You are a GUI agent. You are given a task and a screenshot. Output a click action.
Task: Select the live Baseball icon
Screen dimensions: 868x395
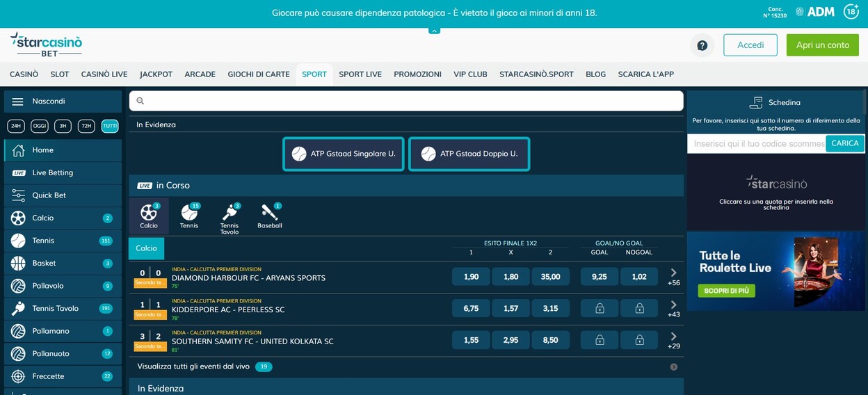270,216
